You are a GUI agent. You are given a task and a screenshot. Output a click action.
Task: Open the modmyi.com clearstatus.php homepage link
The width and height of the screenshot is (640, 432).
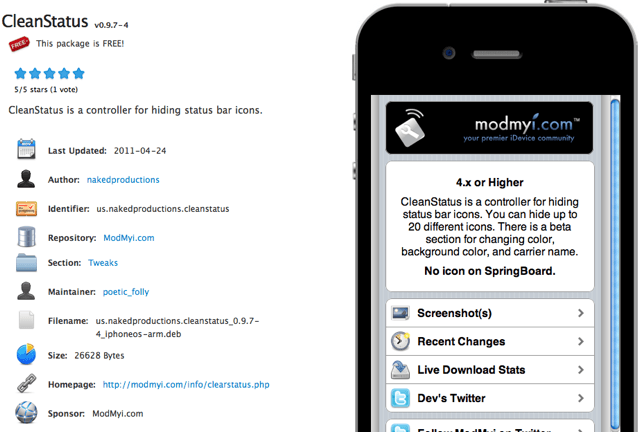pyautogui.click(x=186, y=384)
